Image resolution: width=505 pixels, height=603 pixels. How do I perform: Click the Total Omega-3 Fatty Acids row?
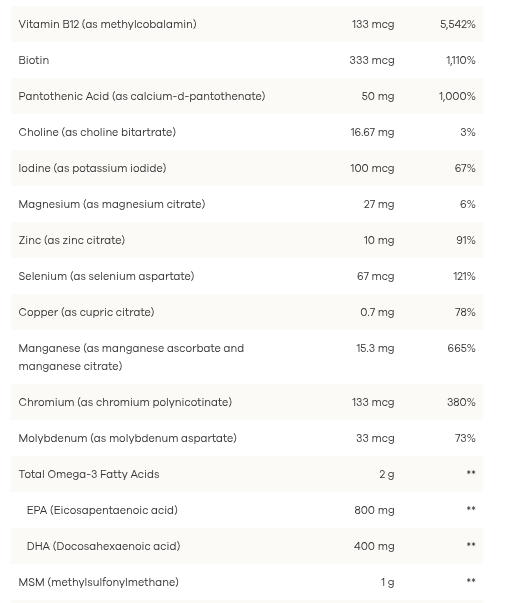pos(247,474)
